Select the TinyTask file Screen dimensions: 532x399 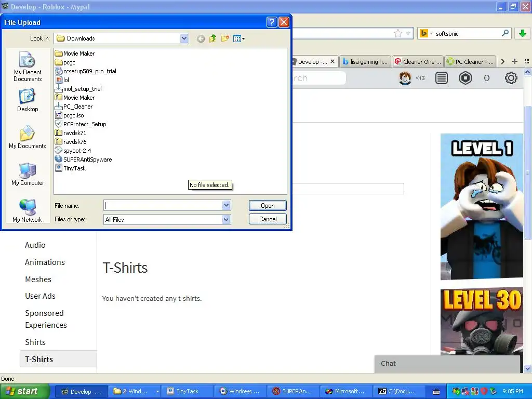(70, 168)
